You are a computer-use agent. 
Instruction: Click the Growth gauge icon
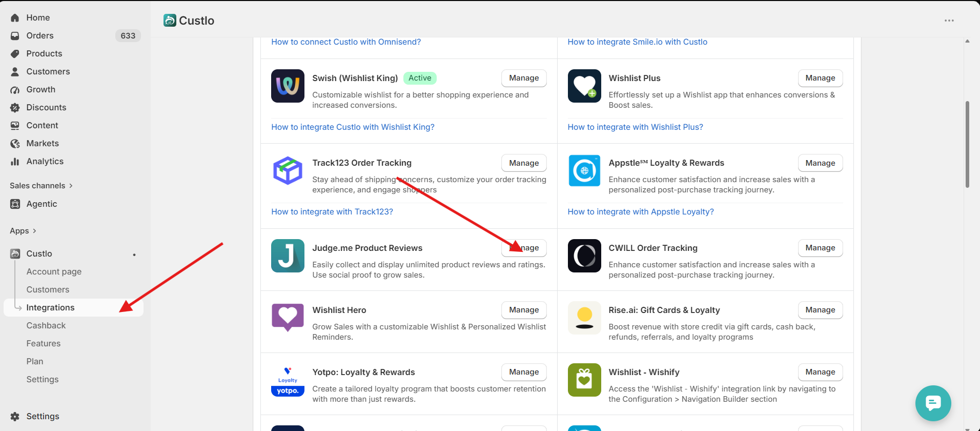pyautogui.click(x=15, y=90)
